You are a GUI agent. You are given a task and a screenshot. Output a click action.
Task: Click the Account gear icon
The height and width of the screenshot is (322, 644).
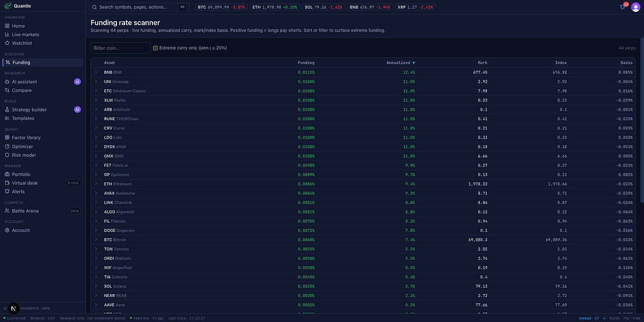click(x=7, y=230)
